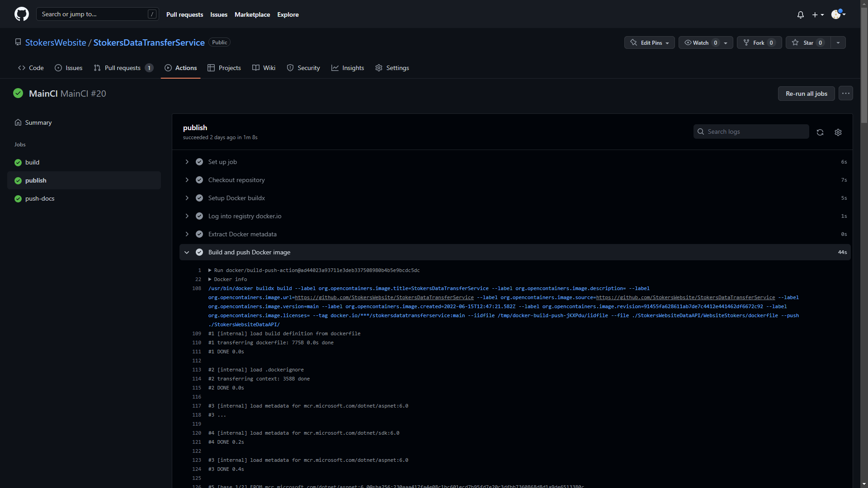868x488 pixels.
Task: Open the Star options dropdown caret
Action: click(x=838, y=42)
